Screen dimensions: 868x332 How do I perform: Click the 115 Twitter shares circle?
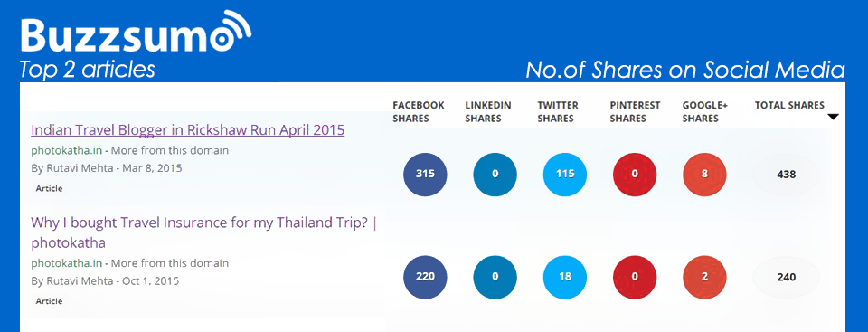[x=565, y=174]
